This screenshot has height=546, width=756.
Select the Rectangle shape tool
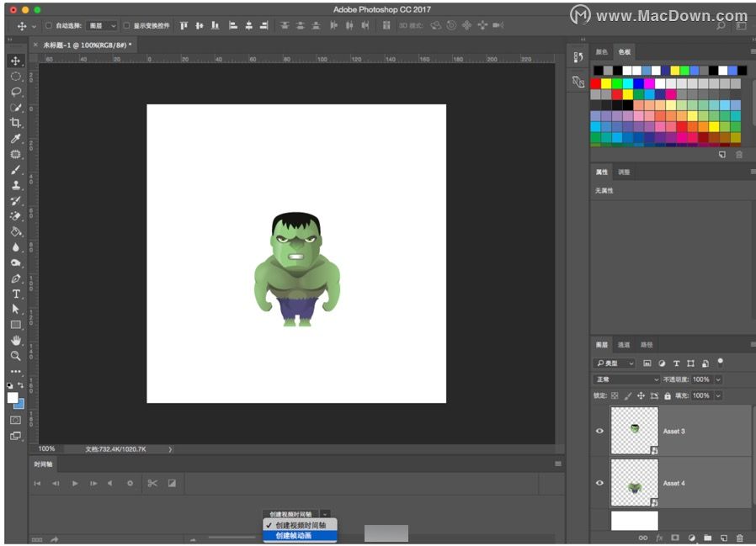[x=15, y=325]
